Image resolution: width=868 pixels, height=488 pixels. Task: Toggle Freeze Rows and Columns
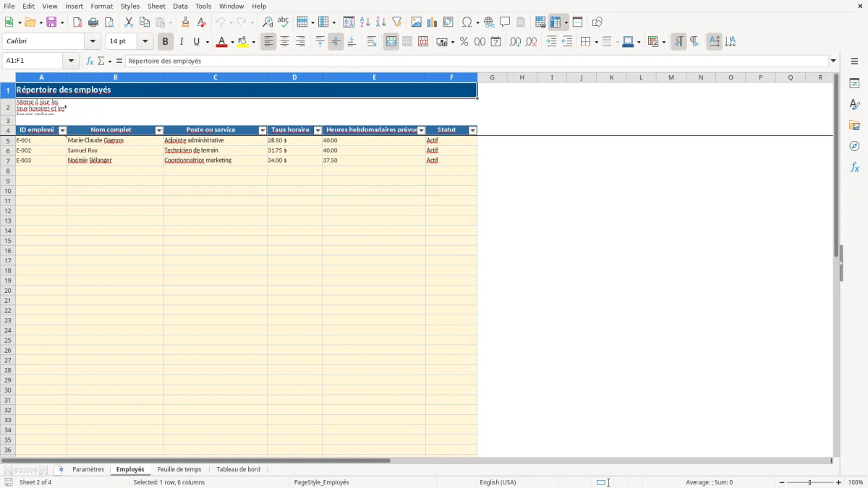[556, 22]
